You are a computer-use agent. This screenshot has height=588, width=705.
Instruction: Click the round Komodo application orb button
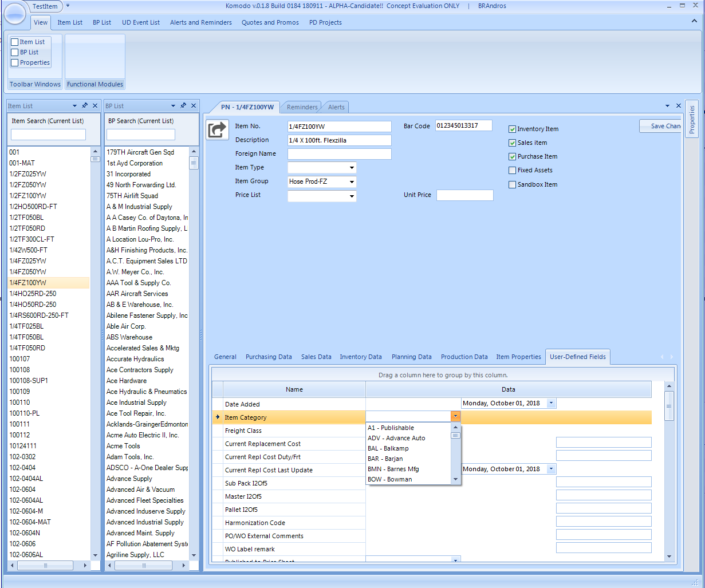pos(15,13)
